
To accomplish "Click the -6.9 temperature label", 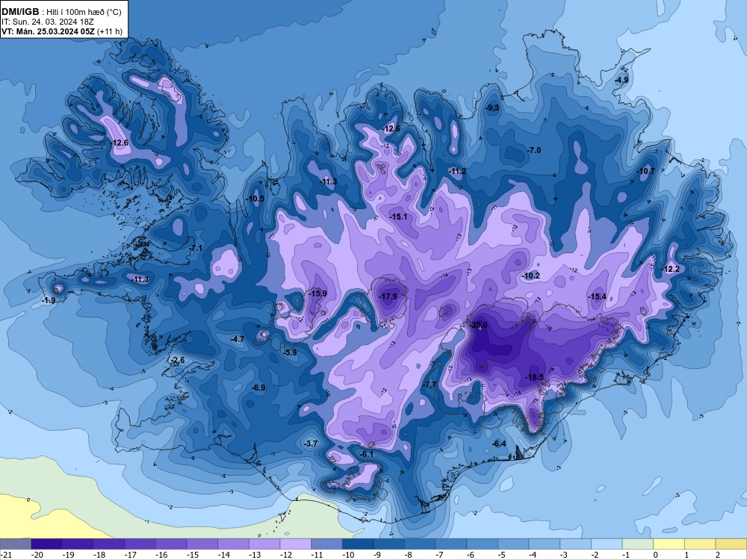I will pyautogui.click(x=258, y=388).
